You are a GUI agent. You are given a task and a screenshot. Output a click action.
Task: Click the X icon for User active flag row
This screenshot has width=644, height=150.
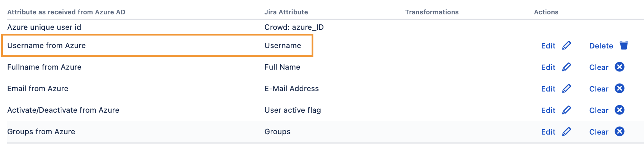(x=620, y=110)
